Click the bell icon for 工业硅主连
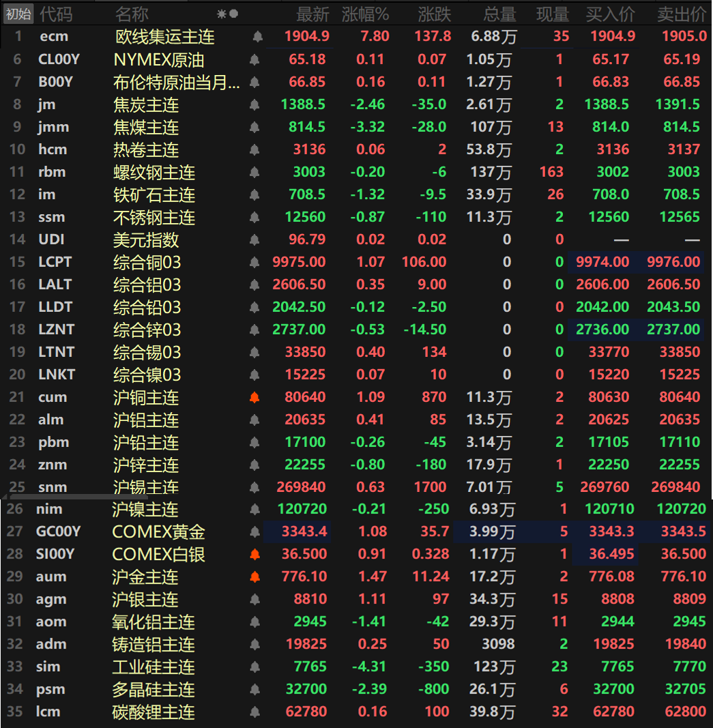 [x=254, y=667]
